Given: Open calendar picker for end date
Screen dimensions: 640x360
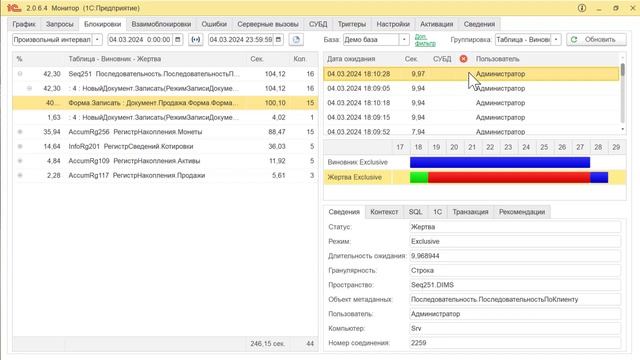Looking at the screenshot, I should (x=278, y=40).
